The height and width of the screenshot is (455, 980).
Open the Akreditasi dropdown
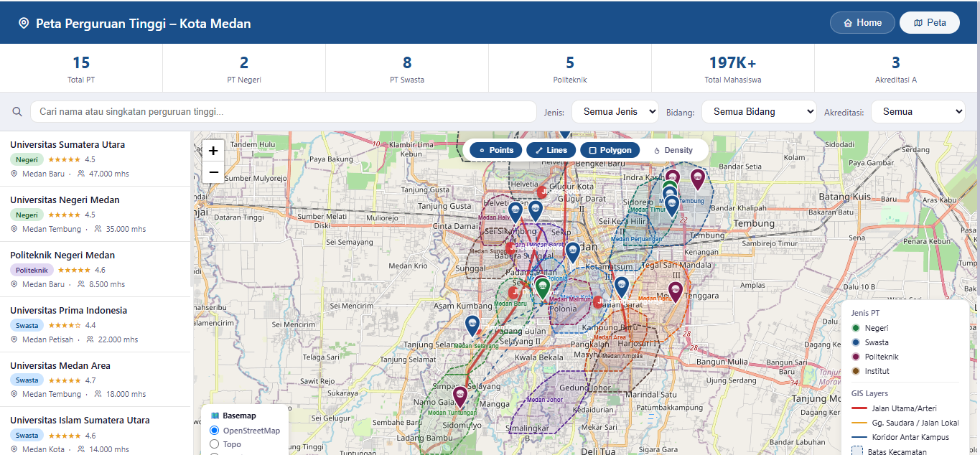coord(918,112)
